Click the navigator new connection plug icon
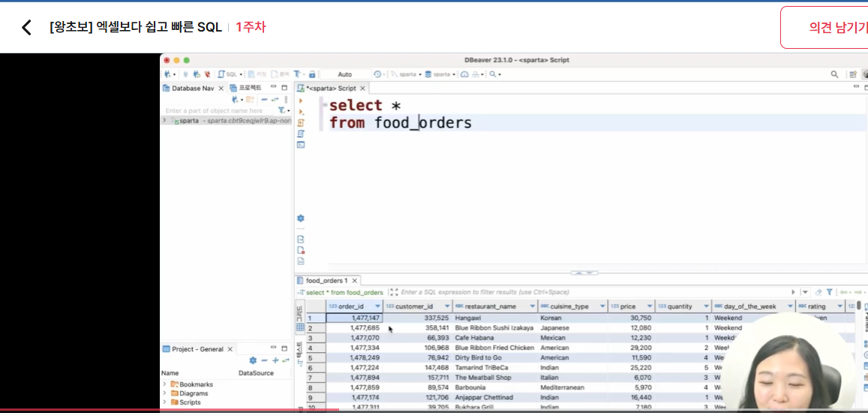This screenshot has height=413, width=868. 236,100
